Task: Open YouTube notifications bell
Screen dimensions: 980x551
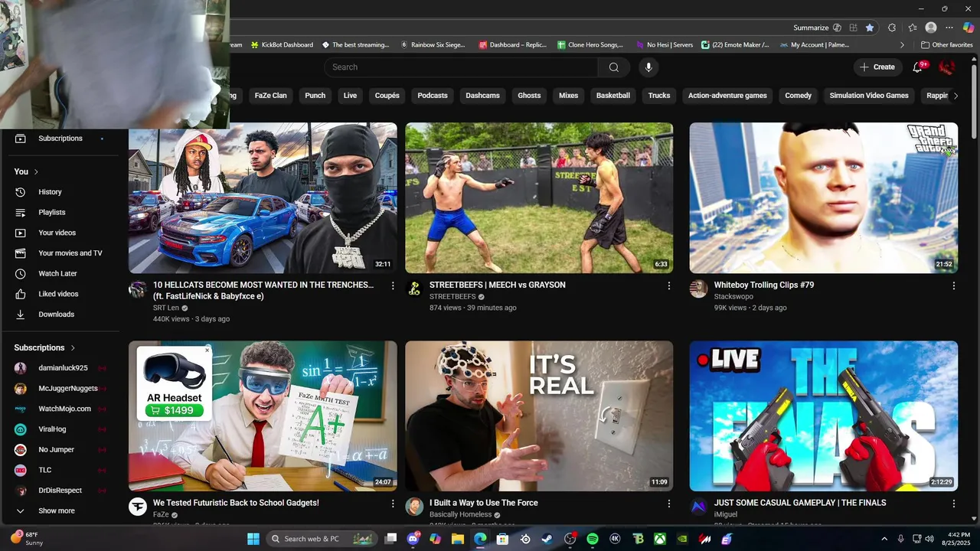Action: 917,67
